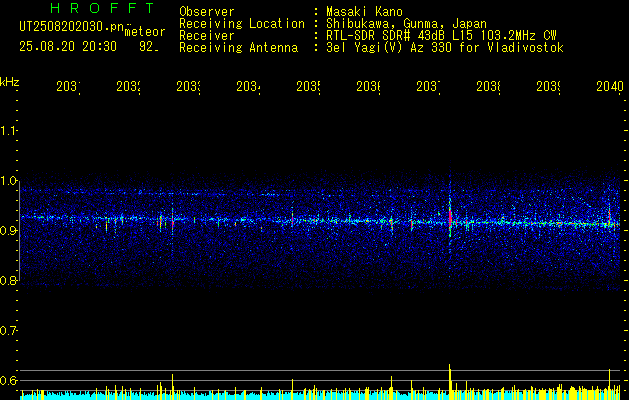Click the 0.9 frequency axis label
Image resolution: width=629 pixels, height=400 pixels.
coord(8,230)
